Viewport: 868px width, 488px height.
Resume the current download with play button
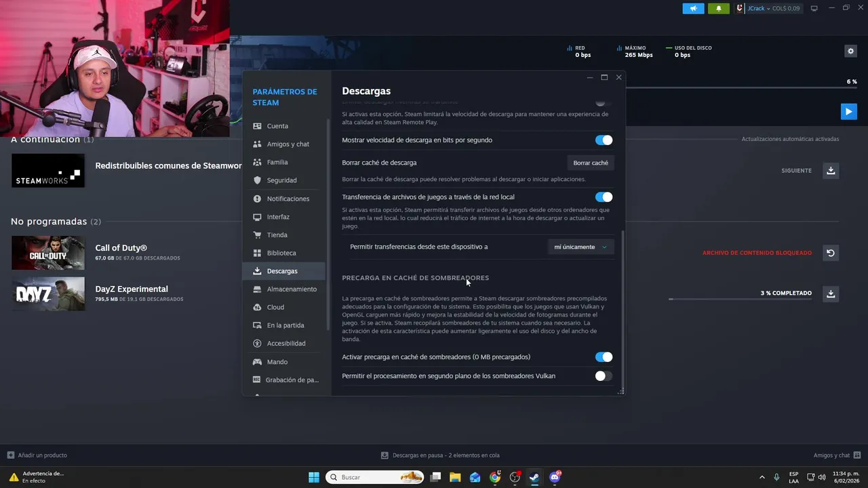[848, 111]
